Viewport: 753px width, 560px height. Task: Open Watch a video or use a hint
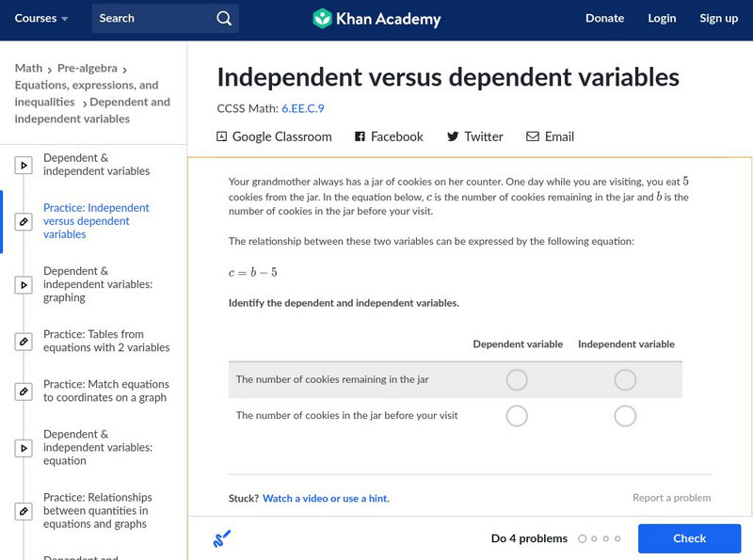[326, 498]
